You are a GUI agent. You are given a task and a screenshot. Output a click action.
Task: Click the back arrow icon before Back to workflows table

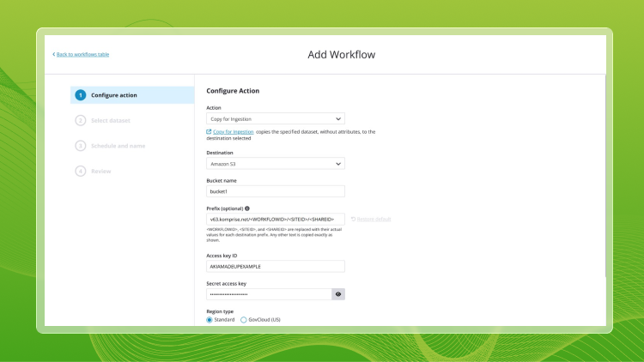53,55
